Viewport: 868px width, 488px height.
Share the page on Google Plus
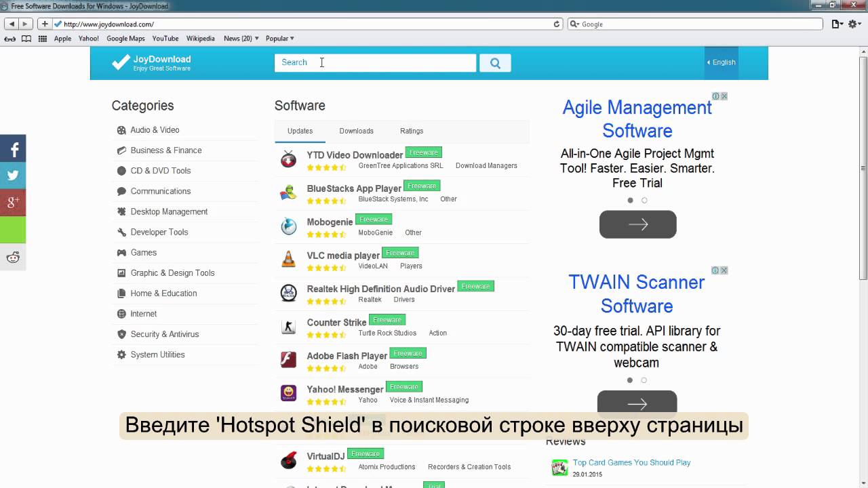click(13, 203)
